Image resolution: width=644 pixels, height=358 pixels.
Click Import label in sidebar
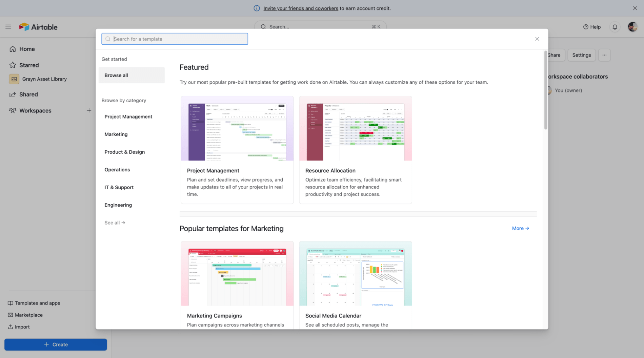pos(22,327)
